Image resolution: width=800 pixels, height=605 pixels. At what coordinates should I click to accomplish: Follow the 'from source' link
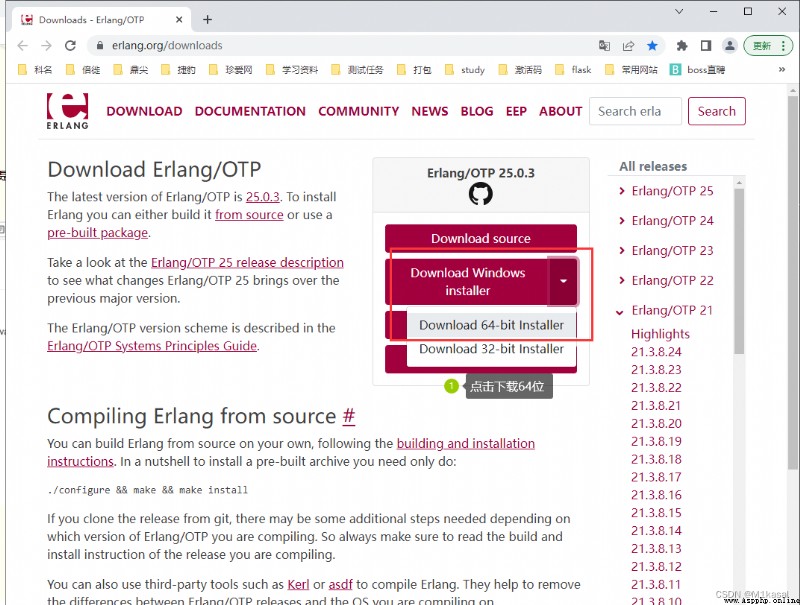pyautogui.click(x=249, y=215)
